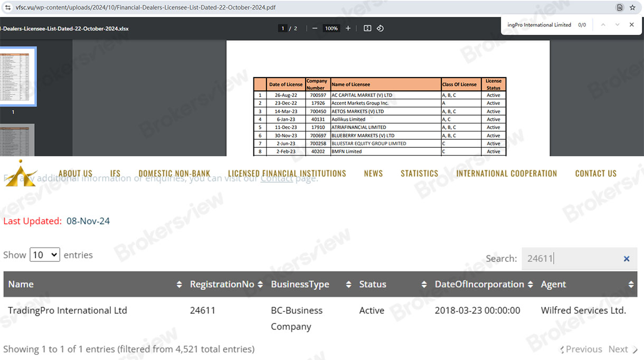Rotate the PDF with the rotate icon
This screenshot has height=360, width=644.
click(380, 29)
